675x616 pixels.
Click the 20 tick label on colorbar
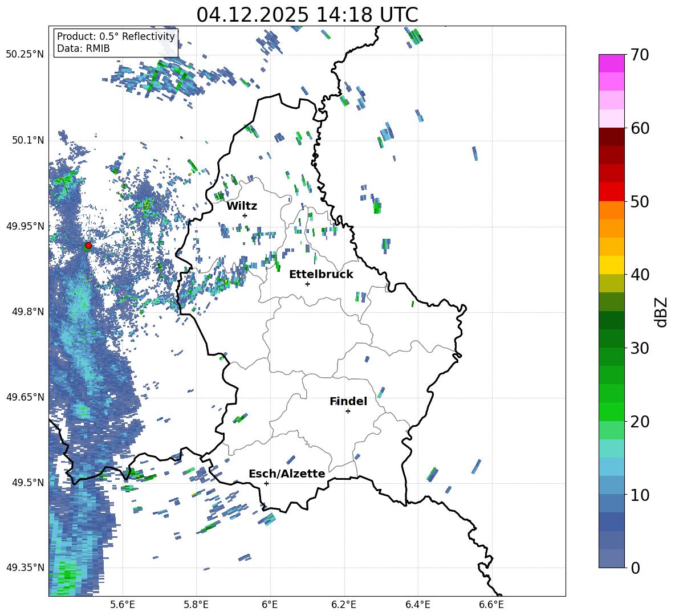click(x=639, y=422)
